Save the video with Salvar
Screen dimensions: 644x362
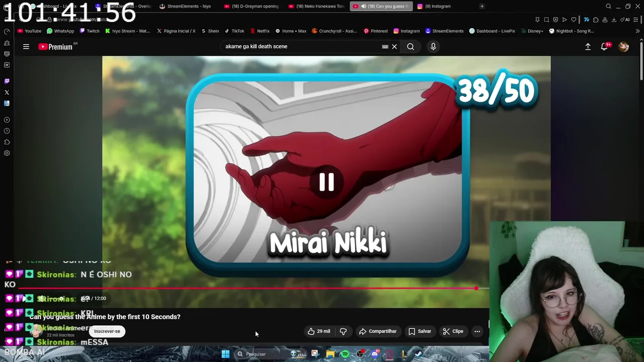click(x=420, y=331)
